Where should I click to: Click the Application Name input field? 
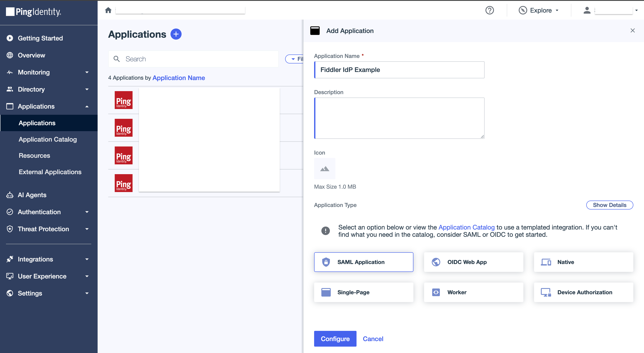click(399, 70)
